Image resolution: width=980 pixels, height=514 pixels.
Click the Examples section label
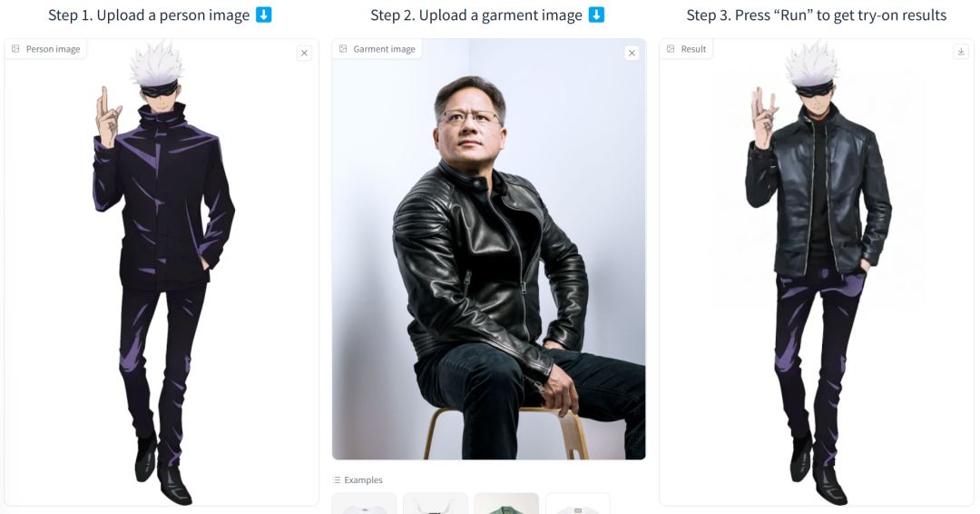click(363, 480)
